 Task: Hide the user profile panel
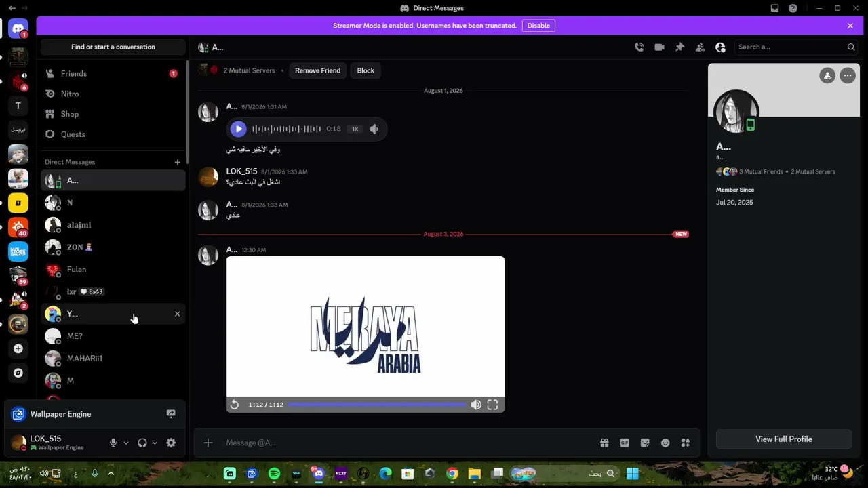click(x=720, y=47)
